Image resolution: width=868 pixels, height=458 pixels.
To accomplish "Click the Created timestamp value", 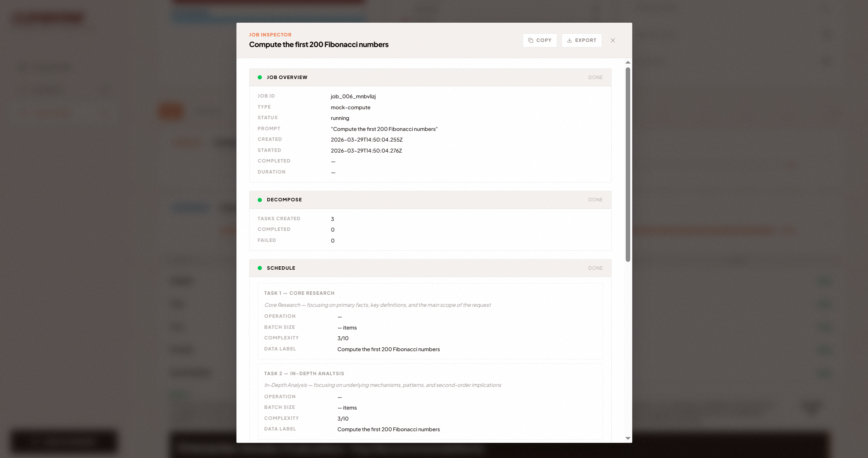I will tap(366, 139).
